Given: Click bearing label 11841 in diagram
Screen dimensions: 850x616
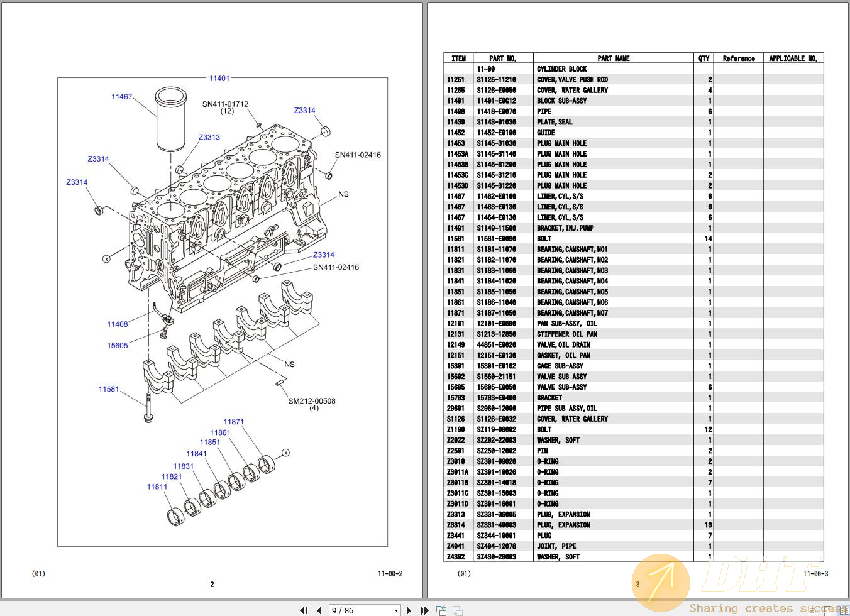Looking at the screenshot, I should pos(196,454).
